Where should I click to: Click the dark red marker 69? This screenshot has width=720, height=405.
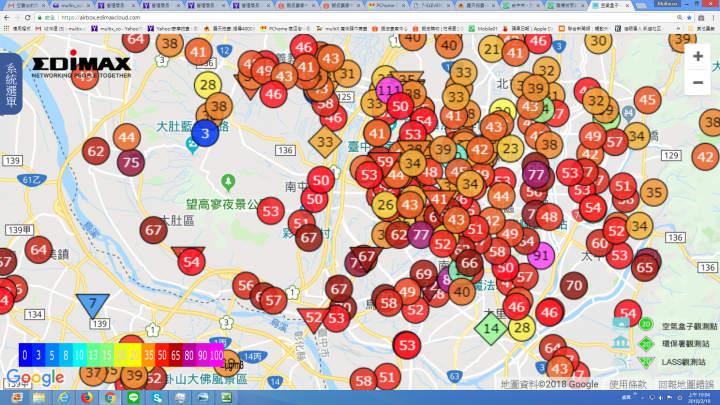[423, 274]
